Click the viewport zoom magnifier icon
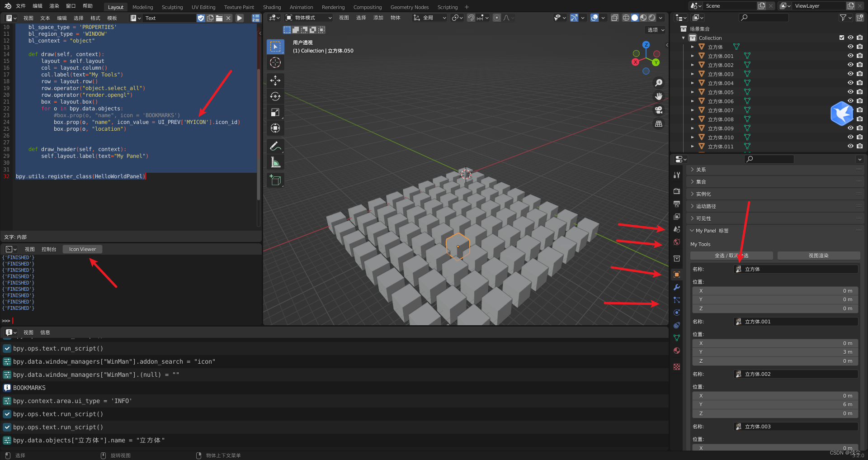This screenshot has height=460, width=868. [659, 83]
